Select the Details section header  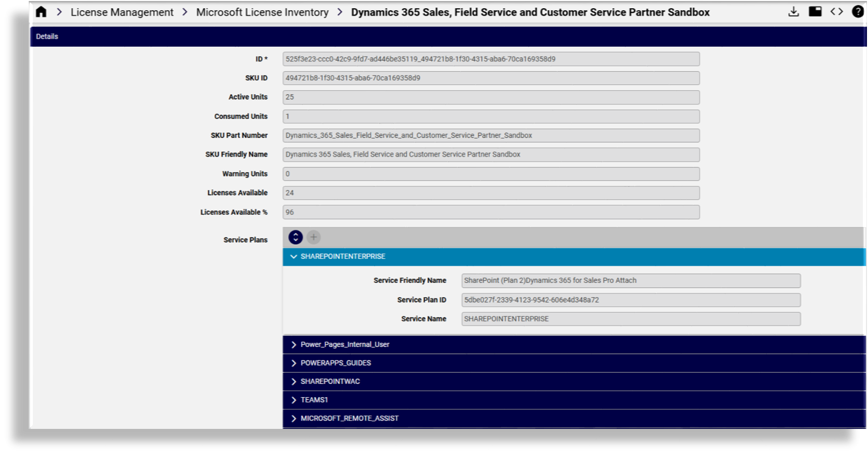(448, 36)
